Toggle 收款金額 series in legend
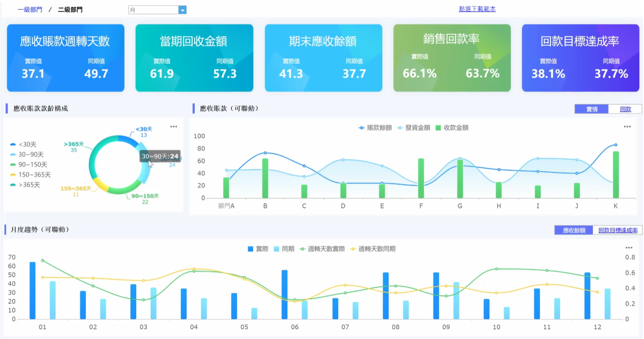The height and width of the screenshot is (339, 644). (452, 128)
